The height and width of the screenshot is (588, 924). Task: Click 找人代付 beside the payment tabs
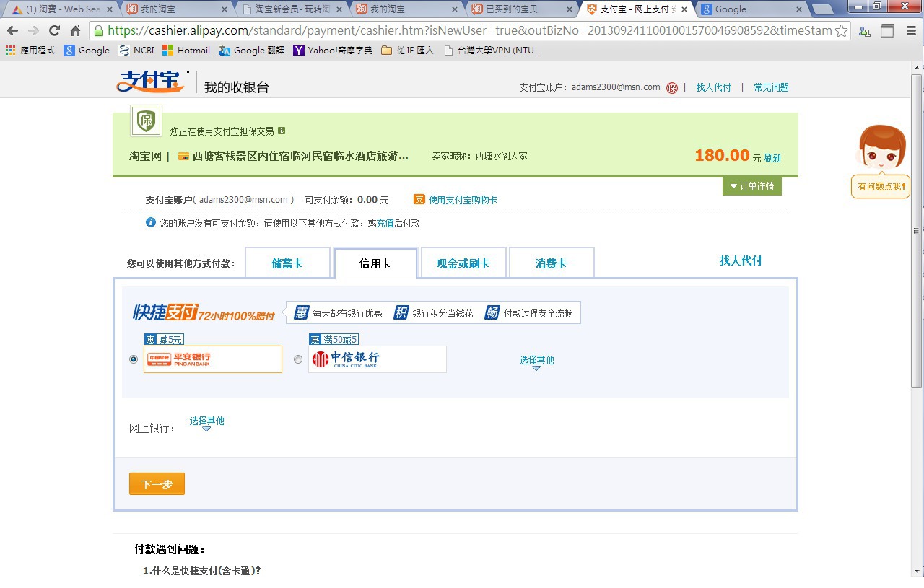coord(741,260)
